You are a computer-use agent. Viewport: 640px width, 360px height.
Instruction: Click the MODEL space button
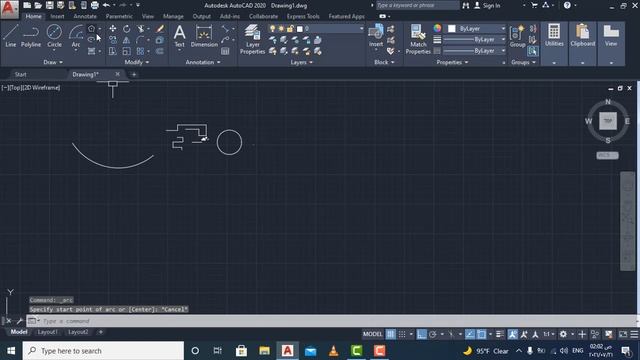[x=373, y=334]
